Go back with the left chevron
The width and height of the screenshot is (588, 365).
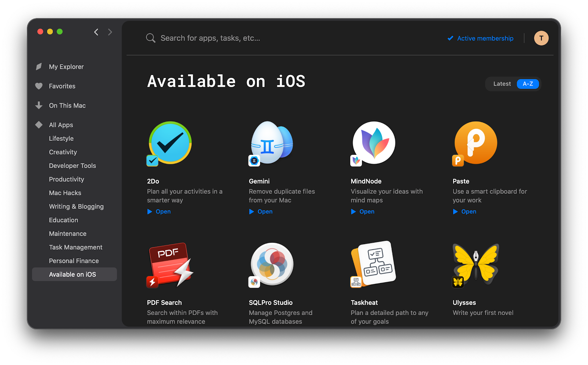96,32
